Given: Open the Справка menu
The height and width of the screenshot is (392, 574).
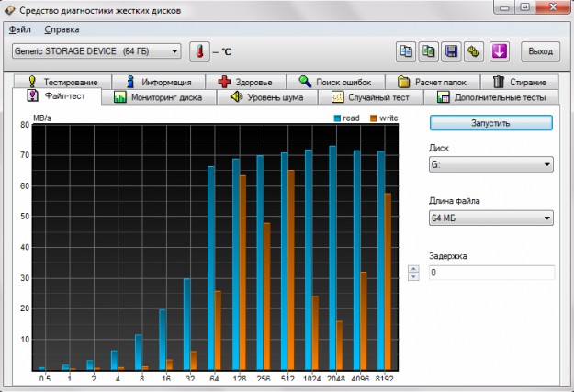Looking at the screenshot, I should coord(62,29).
